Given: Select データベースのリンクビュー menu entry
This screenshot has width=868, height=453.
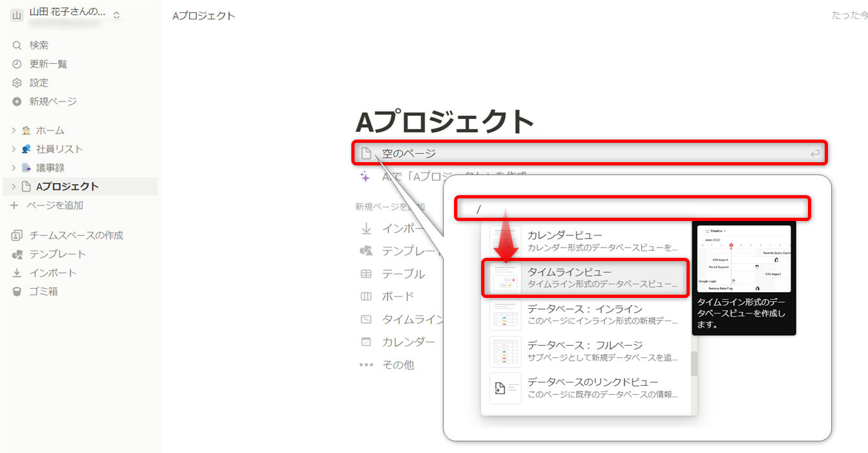Looking at the screenshot, I should [586, 388].
